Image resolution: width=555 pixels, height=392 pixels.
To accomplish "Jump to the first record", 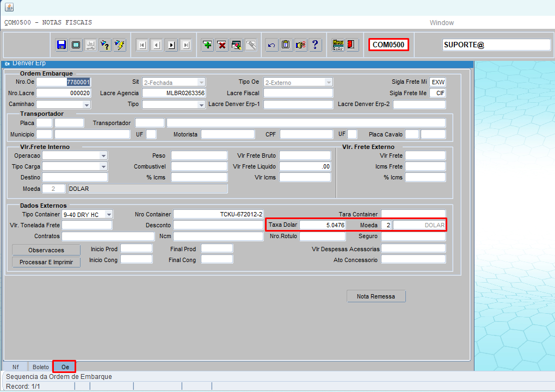I will (142, 45).
